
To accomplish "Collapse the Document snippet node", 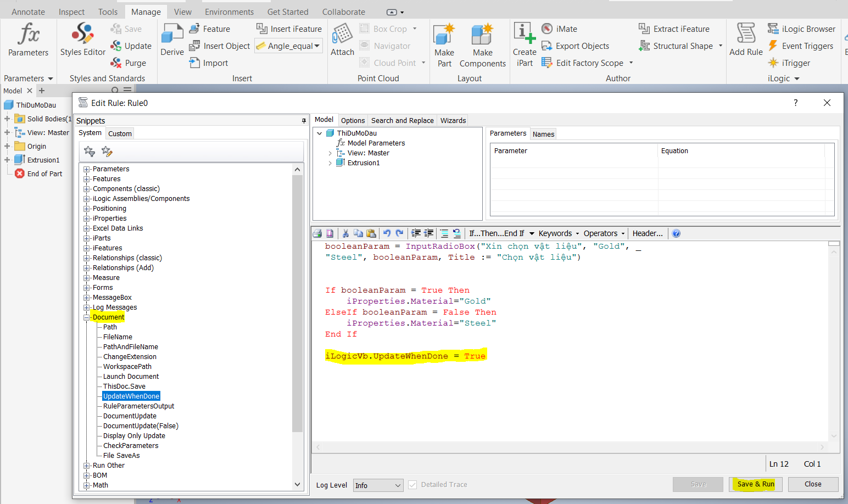I will click(87, 317).
